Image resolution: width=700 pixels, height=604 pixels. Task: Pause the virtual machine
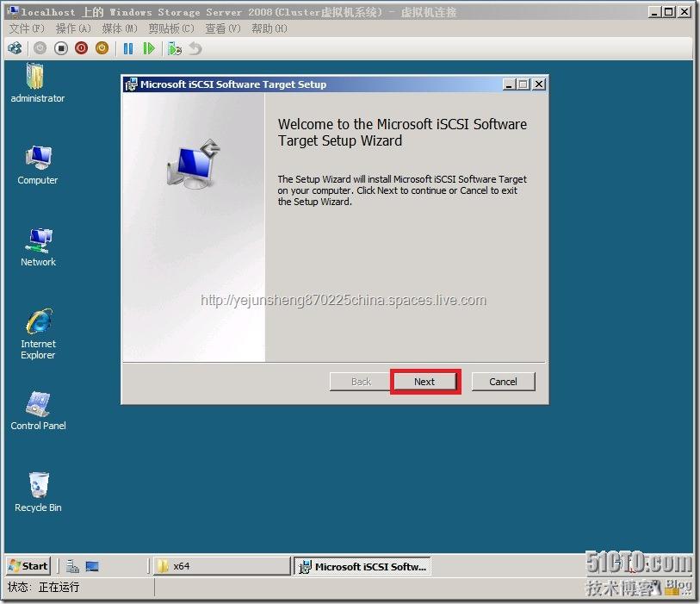pyautogui.click(x=128, y=48)
